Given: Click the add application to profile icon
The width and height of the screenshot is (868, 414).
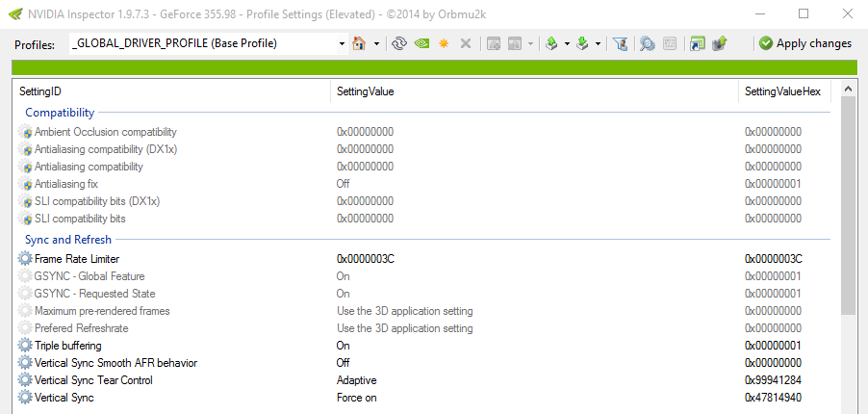Looking at the screenshot, I should tap(494, 43).
